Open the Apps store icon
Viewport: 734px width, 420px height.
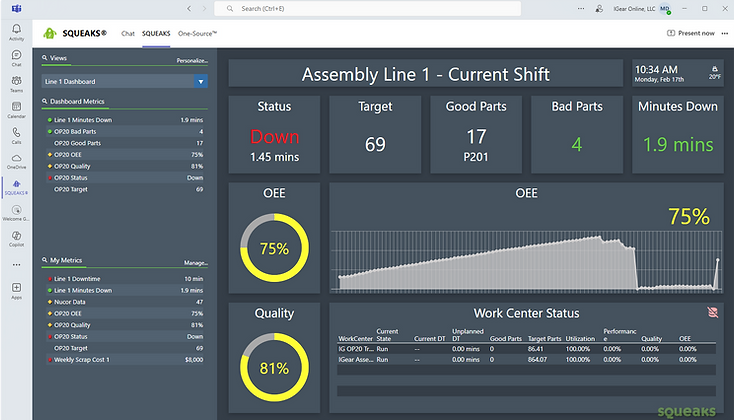tap(16, 290)
